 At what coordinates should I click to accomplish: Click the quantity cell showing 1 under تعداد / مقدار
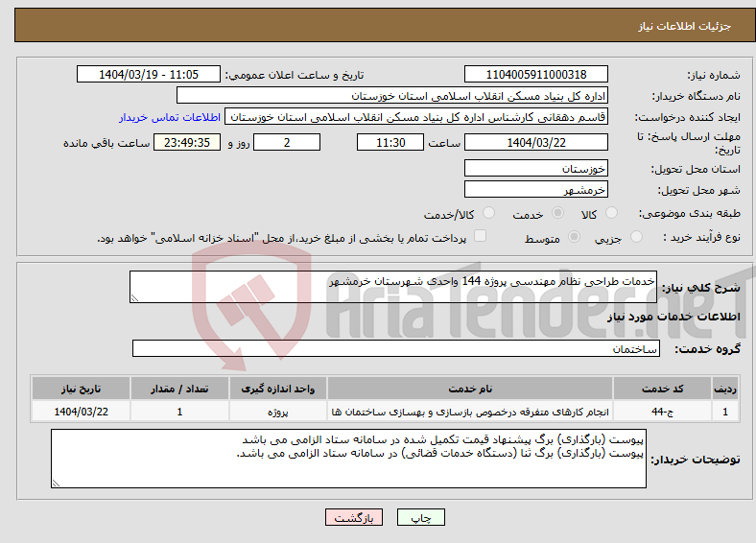click(x=179, y=412)
